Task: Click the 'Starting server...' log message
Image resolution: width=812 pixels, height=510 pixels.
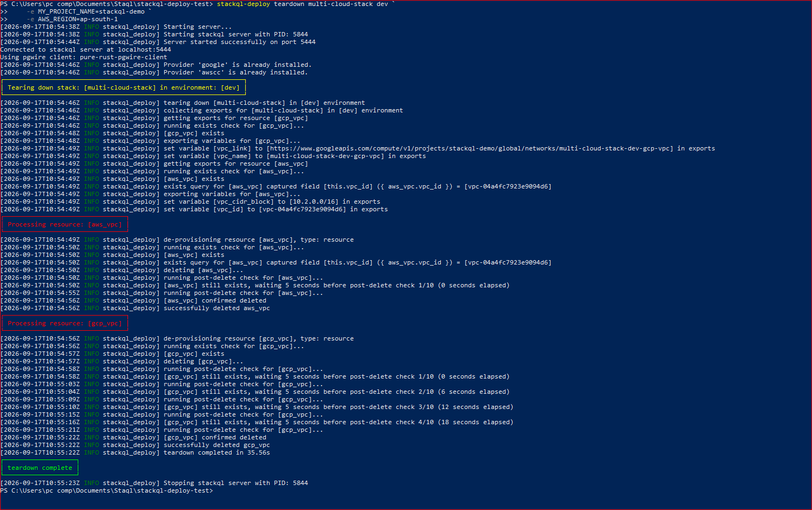Action: click(197, 27)
